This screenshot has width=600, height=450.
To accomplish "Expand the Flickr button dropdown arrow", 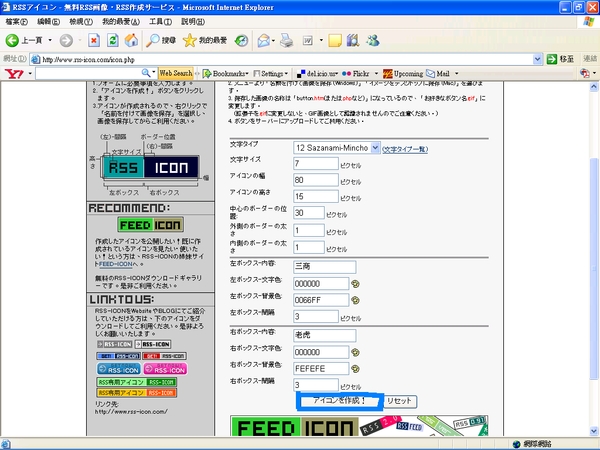I will tap(376, 73).
